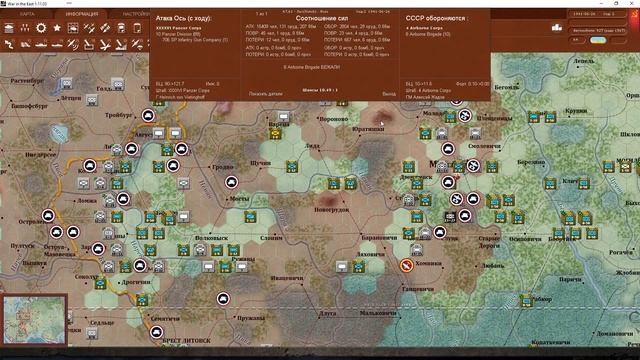The image size is (640, 360).
Task: Click the air recon plane icon
Action: (x=73, y=44)
